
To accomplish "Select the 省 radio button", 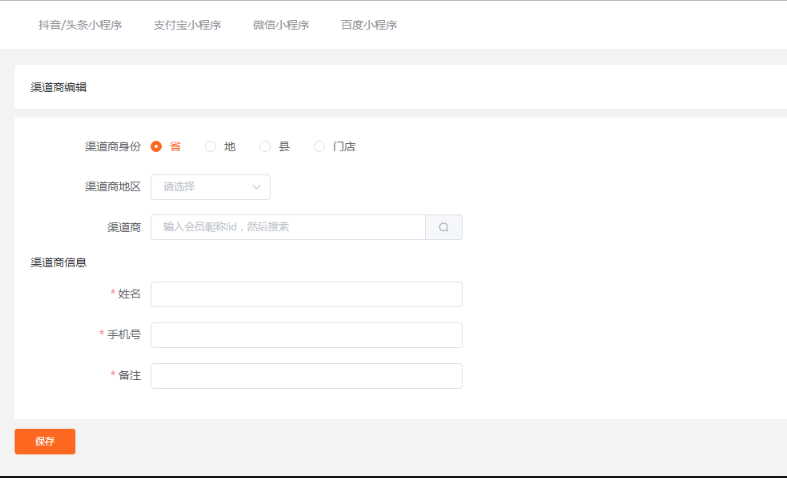I will (156, 147).
